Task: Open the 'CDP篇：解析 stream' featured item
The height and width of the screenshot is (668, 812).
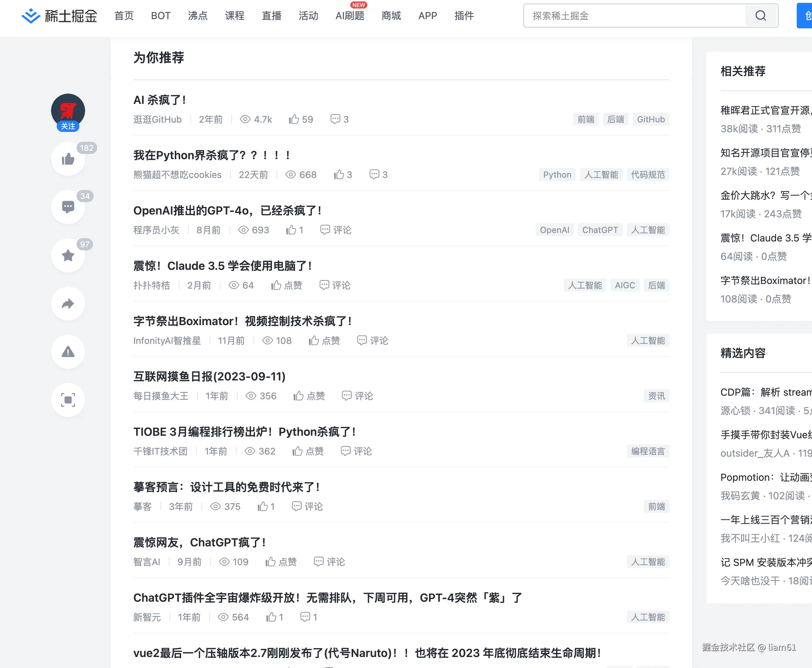Action: [x=766, y=392]
